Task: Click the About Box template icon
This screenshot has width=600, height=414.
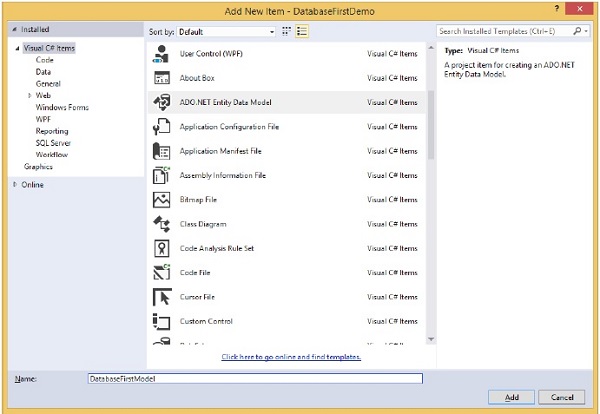Action: (x=161, y=77)
